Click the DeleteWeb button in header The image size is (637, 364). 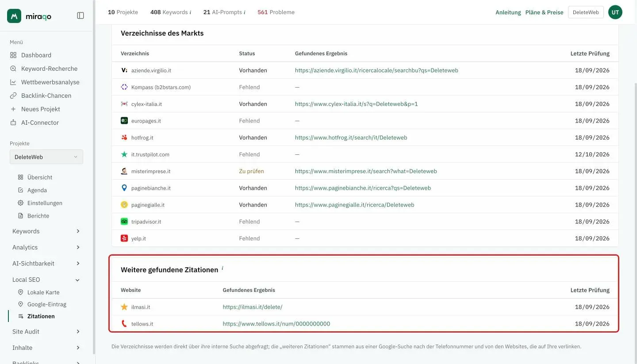click(x=586, y=12)
